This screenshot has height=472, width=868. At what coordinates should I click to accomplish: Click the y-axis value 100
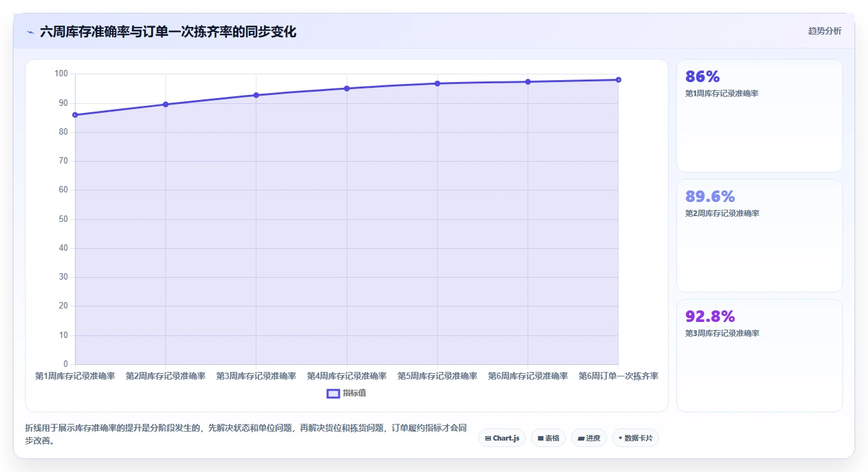point(61,74)
